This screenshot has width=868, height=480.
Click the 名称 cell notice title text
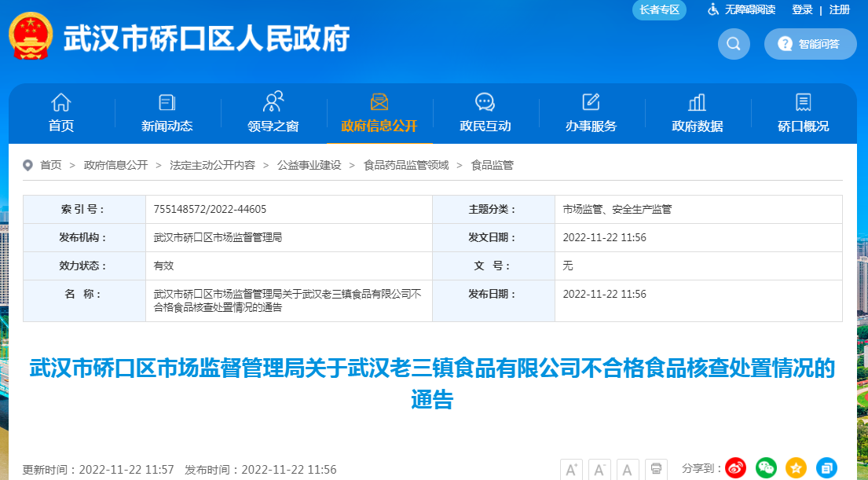(x=288, y=301)
